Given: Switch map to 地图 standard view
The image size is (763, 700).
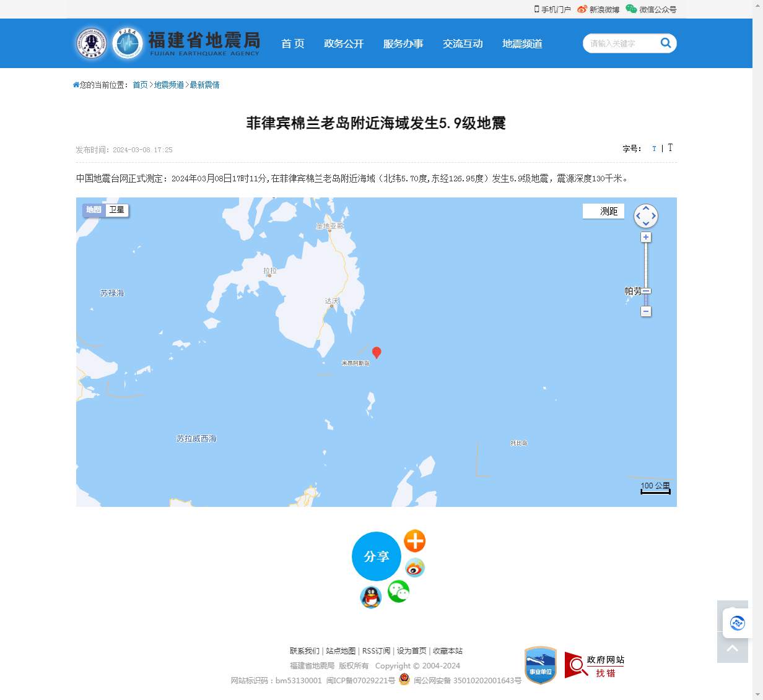Looking at the screenshot, I should pyautogui.click(x=94, y=210).
